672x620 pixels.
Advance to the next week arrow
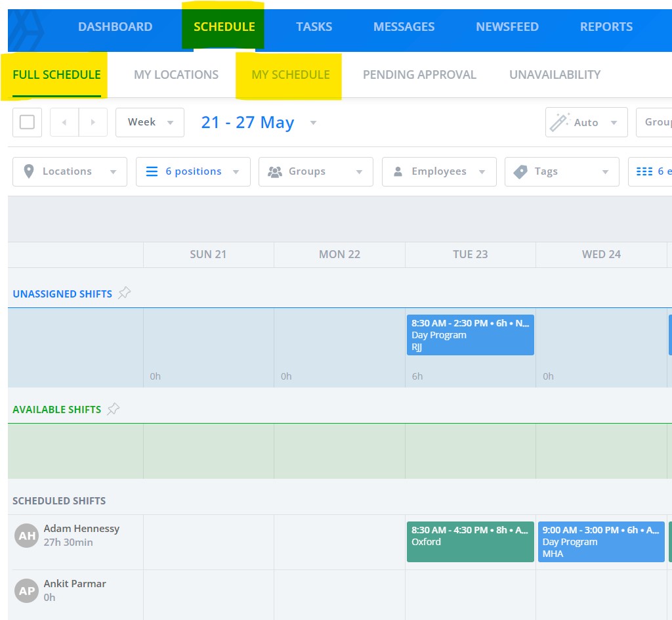pyautogui.click(x=93, y=122)
